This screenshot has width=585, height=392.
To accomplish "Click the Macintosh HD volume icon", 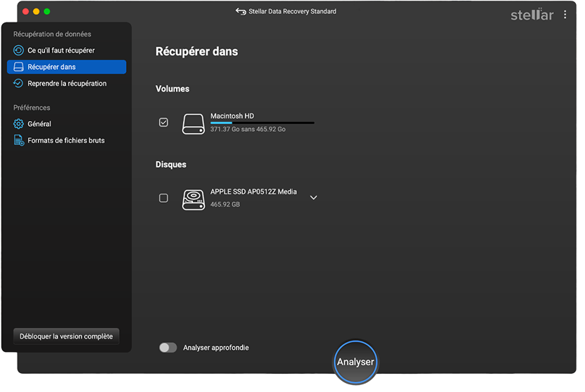I will 194,123.
